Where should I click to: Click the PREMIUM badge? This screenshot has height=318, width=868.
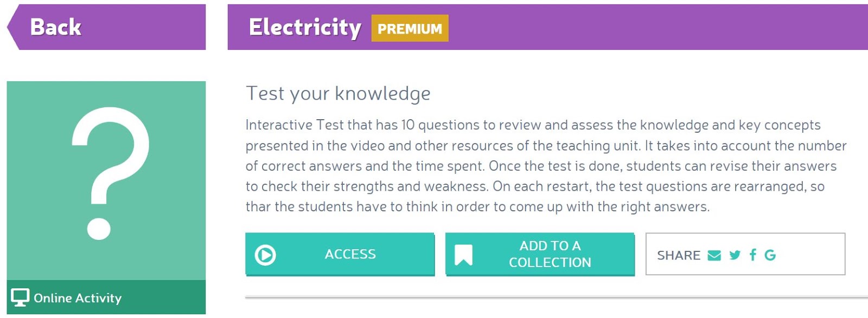click(410, 28)
